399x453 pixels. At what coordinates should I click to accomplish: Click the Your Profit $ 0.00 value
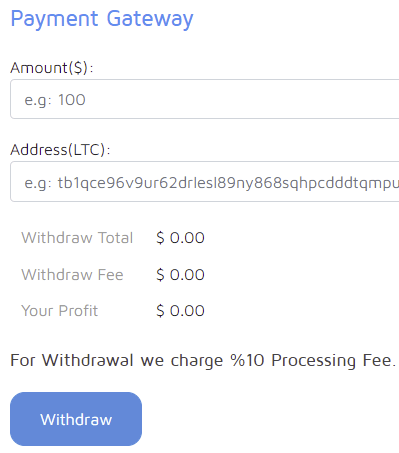tap(180, 311)
